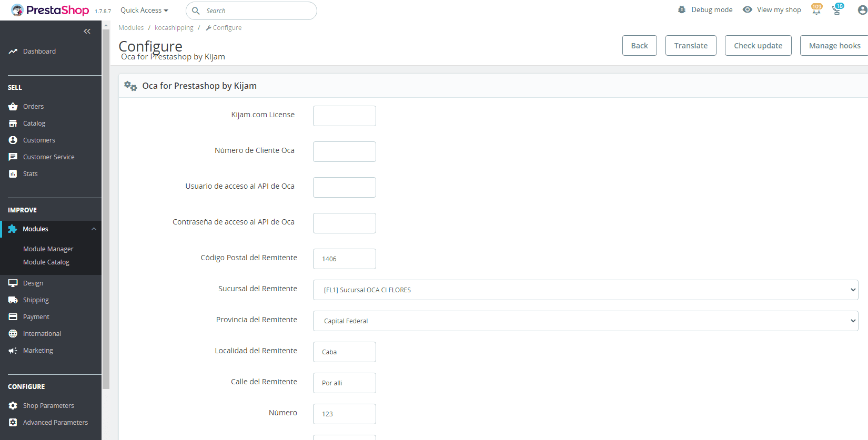The height and width of the screenshot is (440, 868).
Task: Click the Debug mode bug icon
Action: pyautogui.click(x=682, y=9)
